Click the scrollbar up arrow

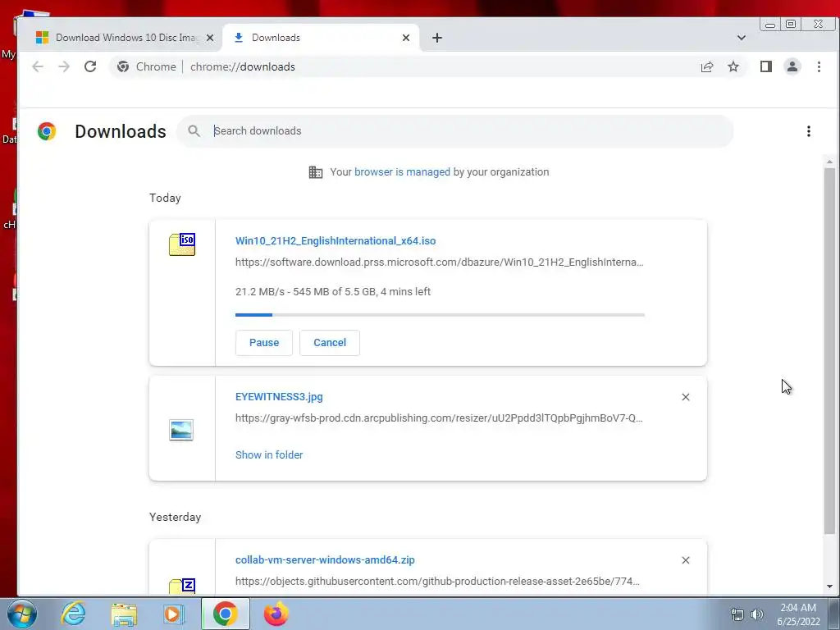click(829, 162)
